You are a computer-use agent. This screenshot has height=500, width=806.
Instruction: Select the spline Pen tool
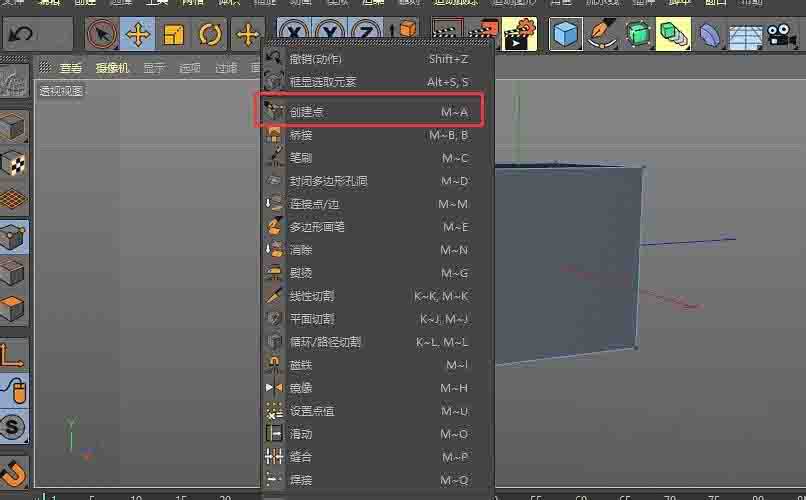tap(602, 34)
